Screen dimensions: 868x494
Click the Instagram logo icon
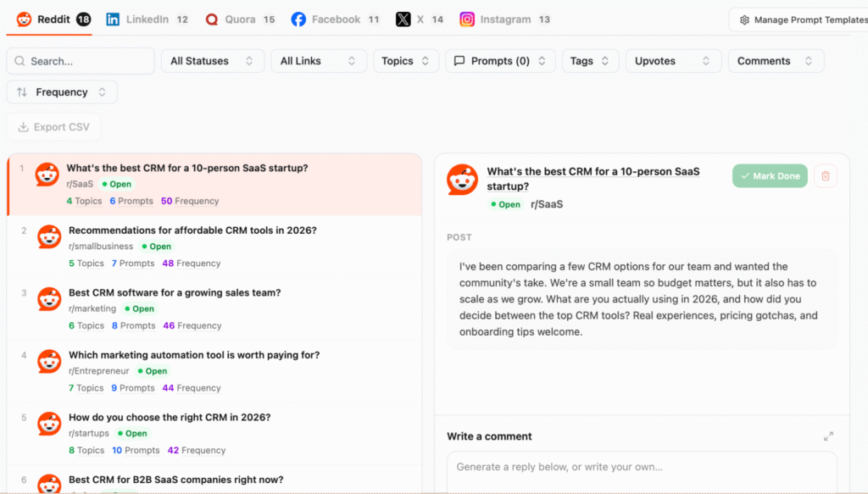click(467, 19)
